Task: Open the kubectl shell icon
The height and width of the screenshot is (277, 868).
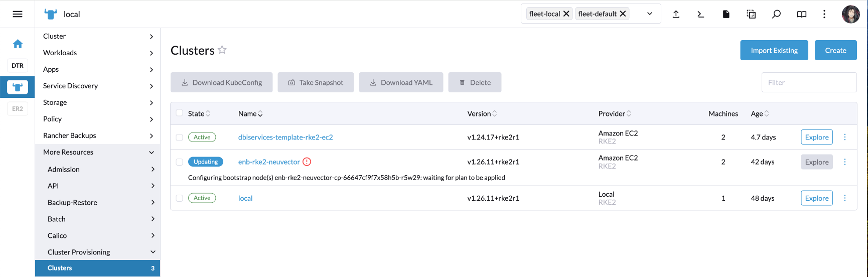Action: tap(701, 14)
